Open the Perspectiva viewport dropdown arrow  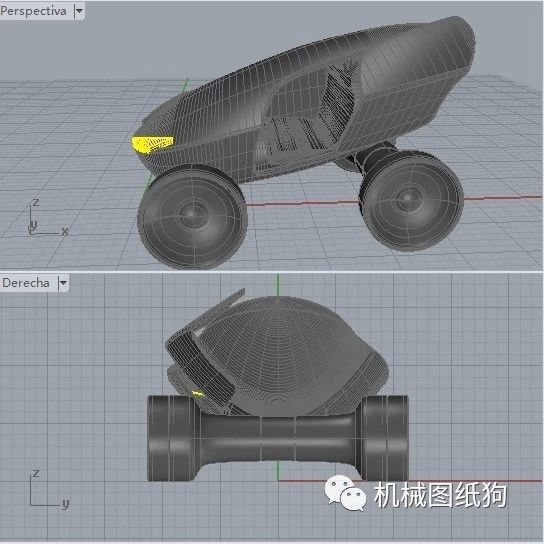tap(79, 11)
